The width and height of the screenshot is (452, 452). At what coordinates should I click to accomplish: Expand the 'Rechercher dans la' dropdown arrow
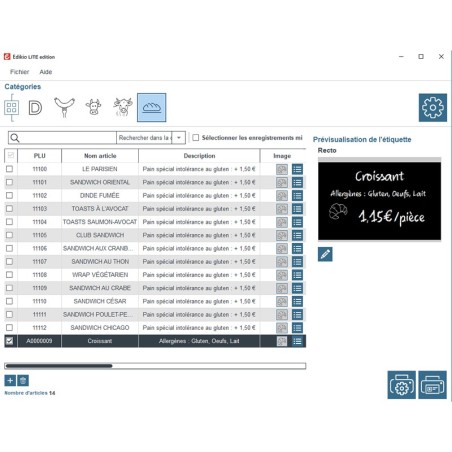point(179,138)
